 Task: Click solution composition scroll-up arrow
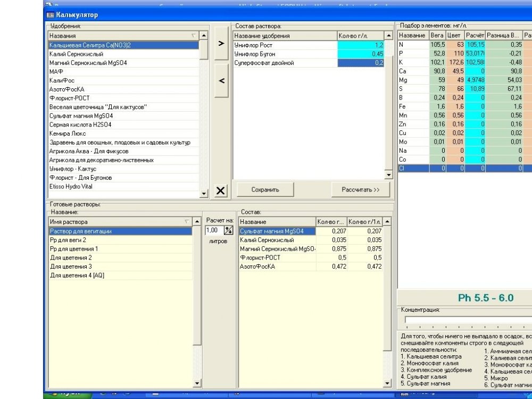[388, 36]
